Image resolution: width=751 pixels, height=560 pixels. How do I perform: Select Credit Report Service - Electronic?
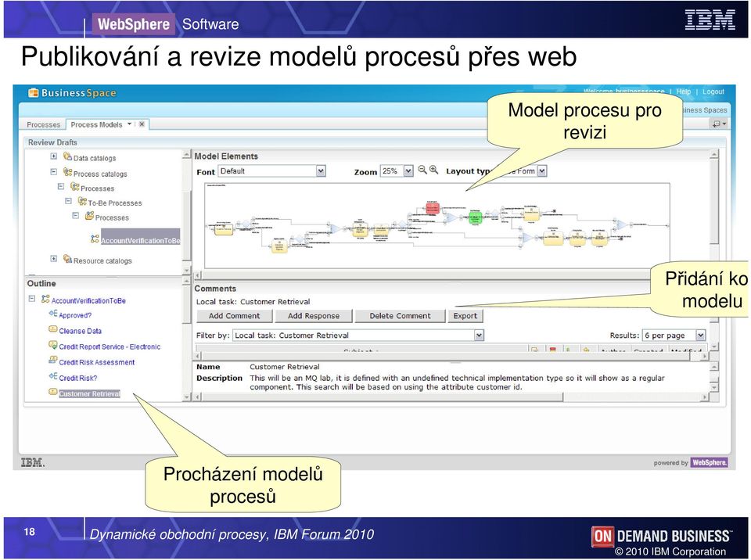tap(110, 346)
